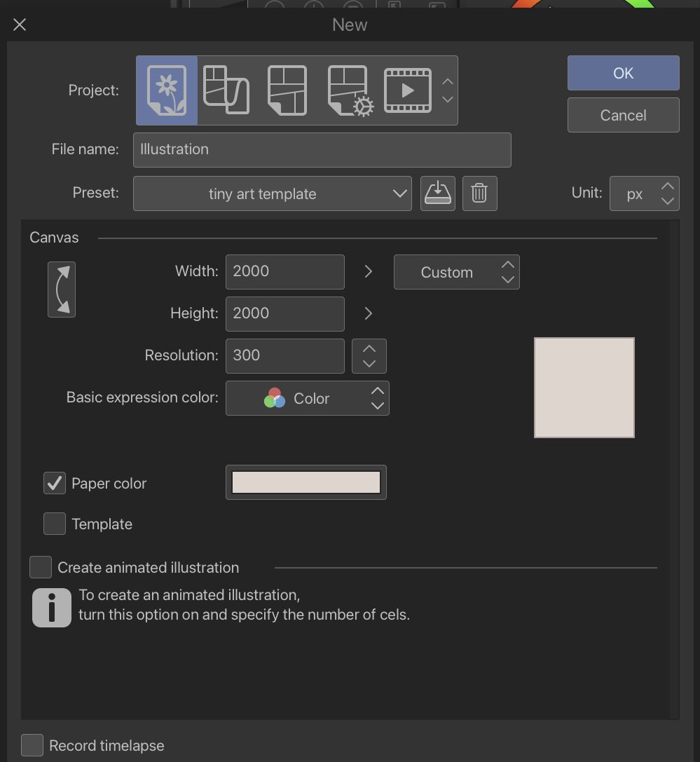Open the Custom canvas size dropdown
The image size is (700, 762).
click(457, 272)
